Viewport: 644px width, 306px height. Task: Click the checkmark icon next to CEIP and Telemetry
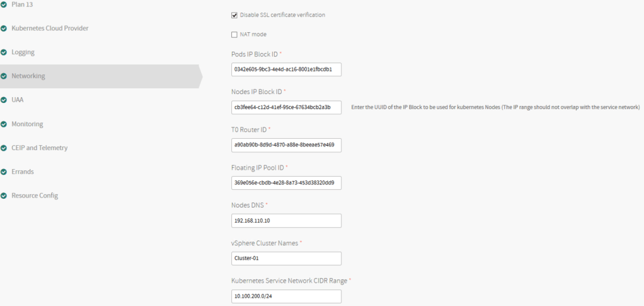tap(4, 148)
